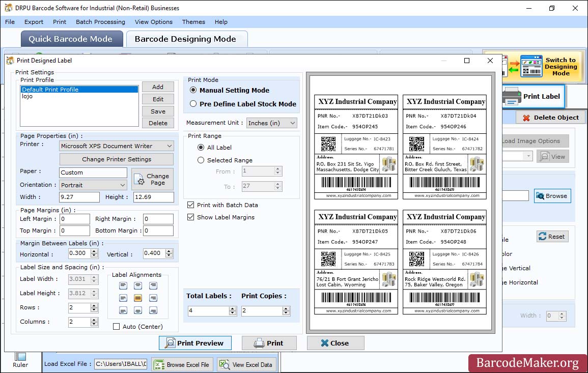Click the Change Page gear icon button
This screenshot has width=588, height=373.
click(153, 179)
